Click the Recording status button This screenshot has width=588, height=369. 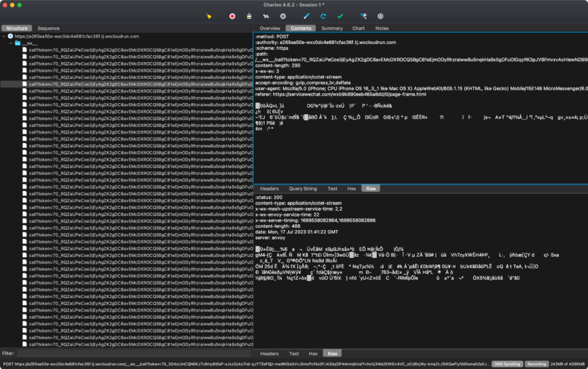pyautogui.click(x=536, y=364)
